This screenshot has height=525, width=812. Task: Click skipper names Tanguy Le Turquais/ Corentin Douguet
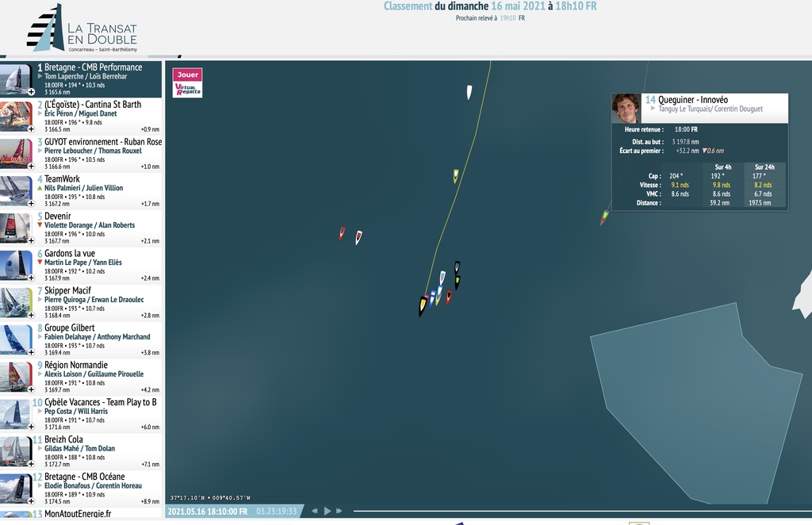(710, 109)
